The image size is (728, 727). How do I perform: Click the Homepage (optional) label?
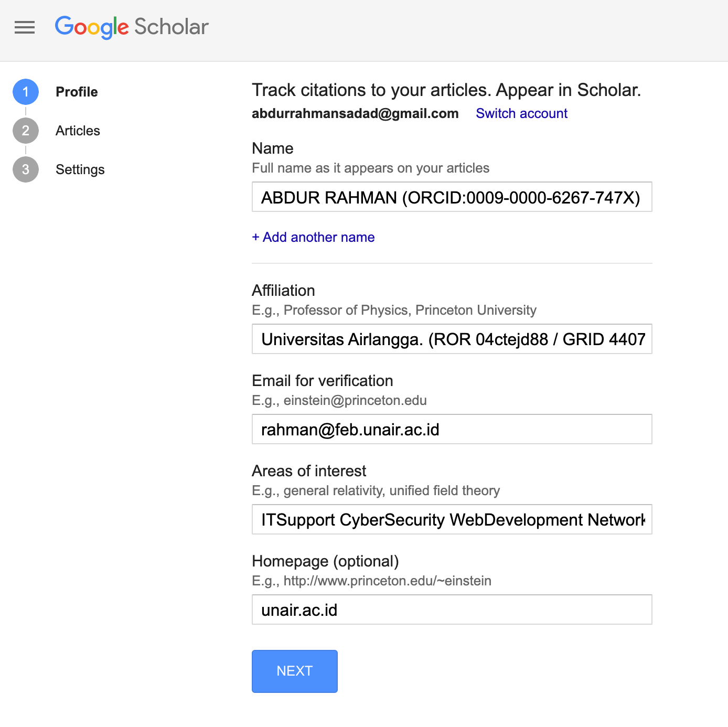[x=325, y=561]
